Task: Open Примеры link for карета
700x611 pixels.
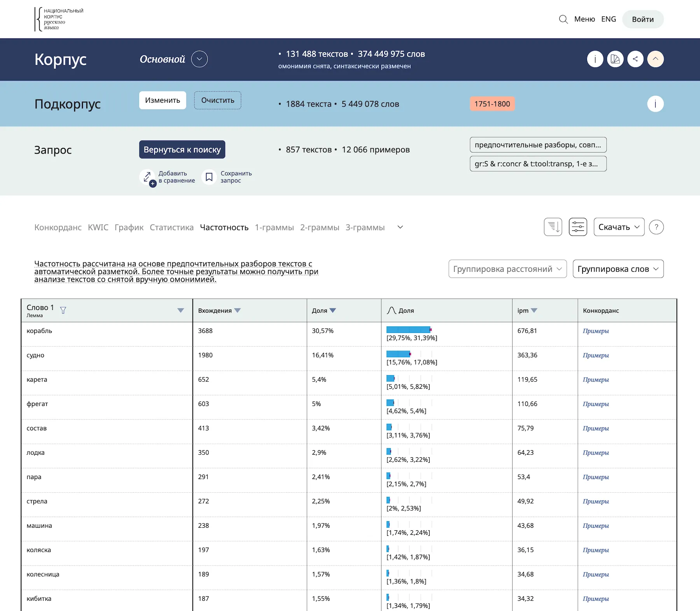Action: pyautogui.click(x=596, y=379)
